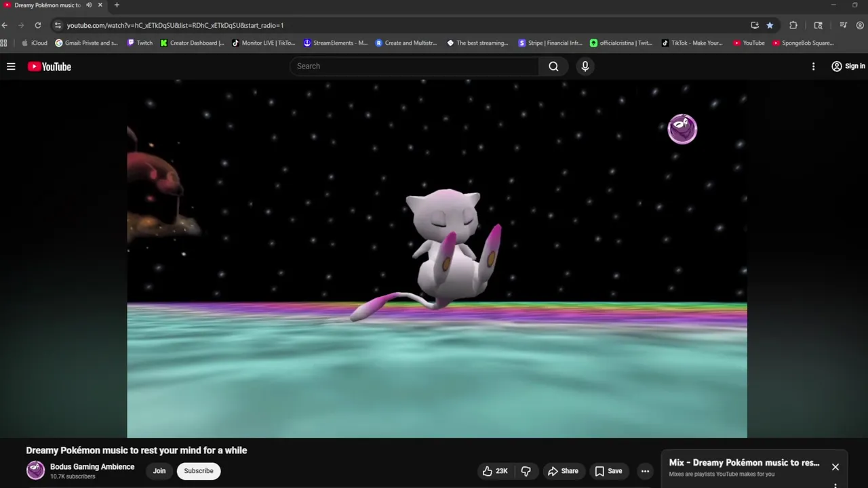
Task: Open the Twitch bookmark
Action: tap(140, 43)
